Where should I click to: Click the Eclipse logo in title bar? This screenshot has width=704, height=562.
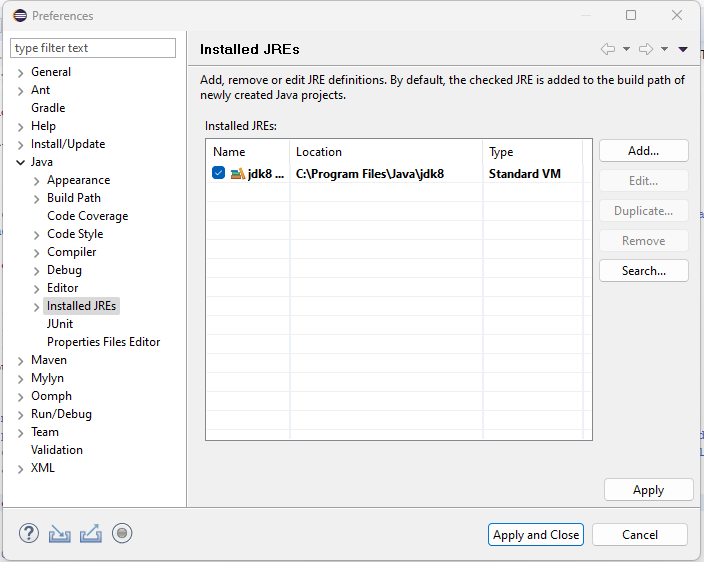20,16
